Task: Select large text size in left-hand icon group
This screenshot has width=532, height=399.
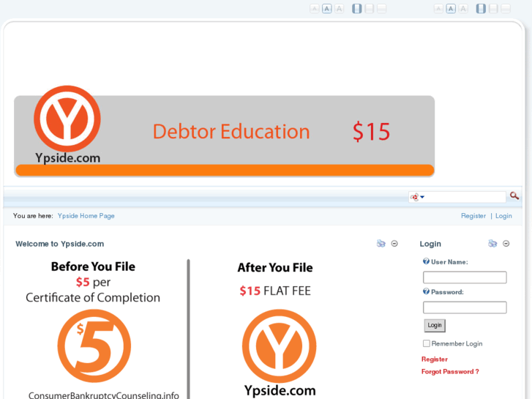Action: coord(339,9)
